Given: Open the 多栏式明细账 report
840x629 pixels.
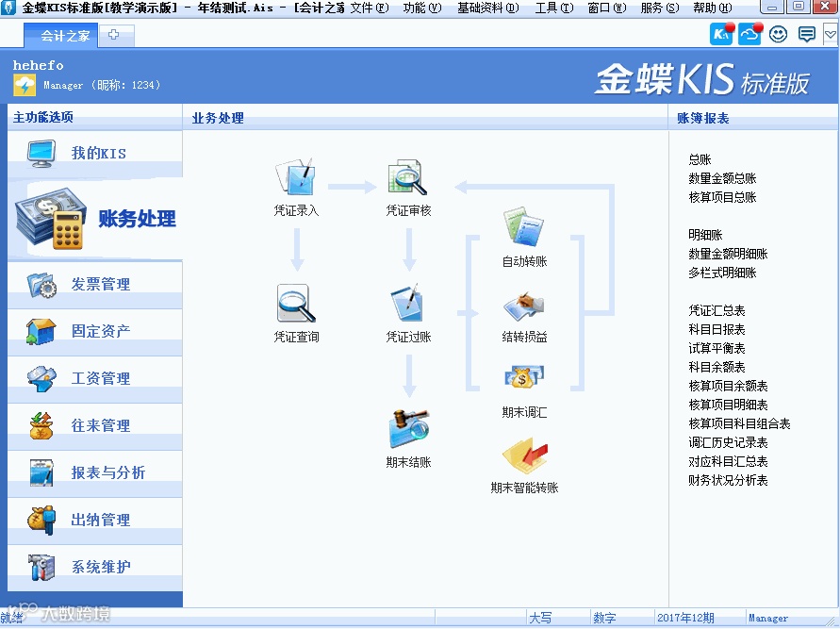Looking at the screenshot, I should coord(722,273).
